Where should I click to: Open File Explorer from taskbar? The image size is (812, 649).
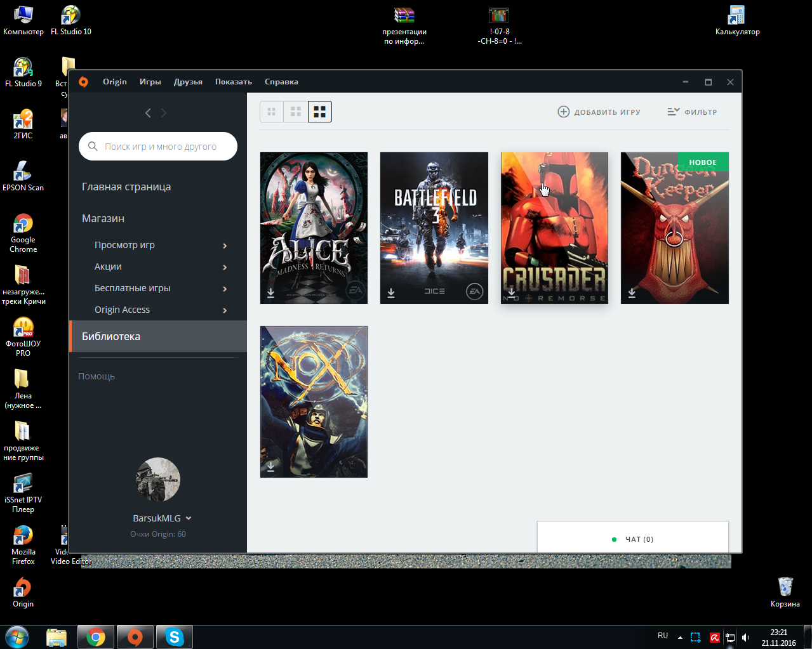tap(57, 637)
